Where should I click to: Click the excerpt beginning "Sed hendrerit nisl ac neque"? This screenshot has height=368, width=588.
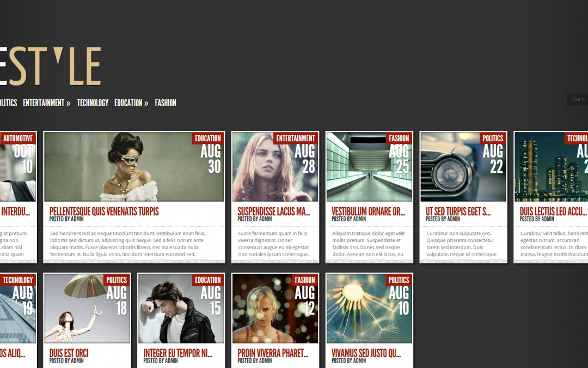tap(127, 244)
